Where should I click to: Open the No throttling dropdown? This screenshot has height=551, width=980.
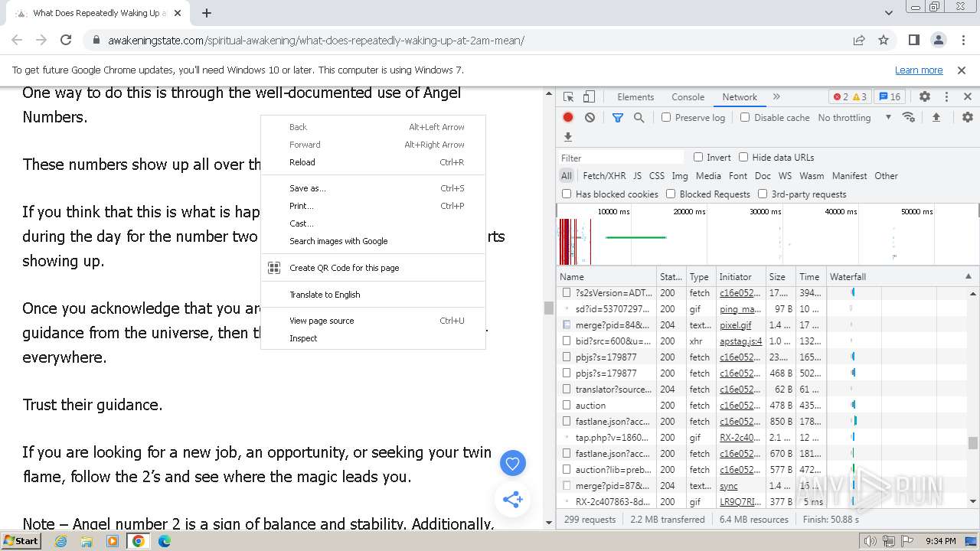854,118
